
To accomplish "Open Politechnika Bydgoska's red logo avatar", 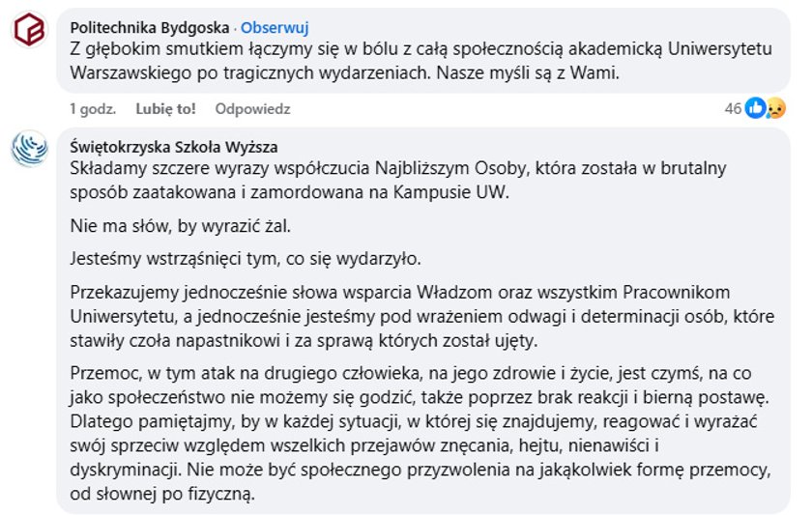I will [x=30, y=29].
